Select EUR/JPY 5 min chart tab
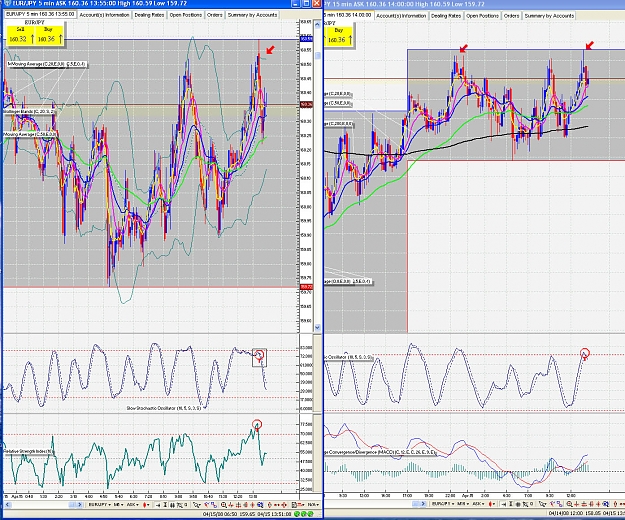Screen dimensions: 625x520 tap(40, 14)
